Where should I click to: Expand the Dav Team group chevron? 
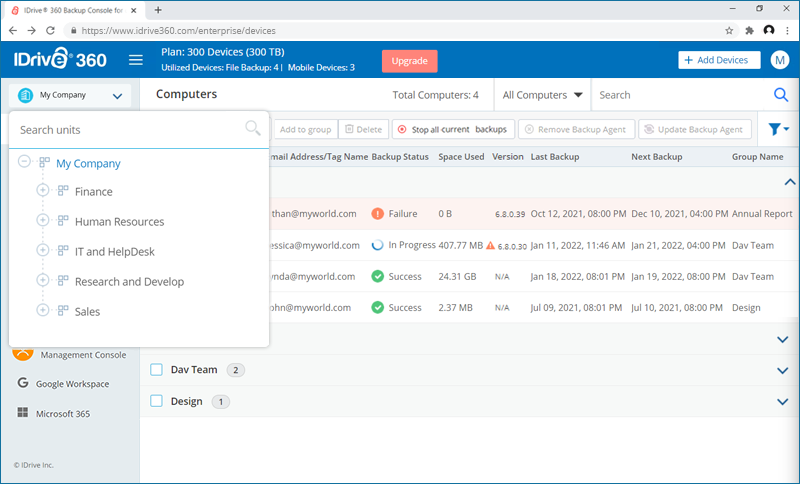click(782, 371)
